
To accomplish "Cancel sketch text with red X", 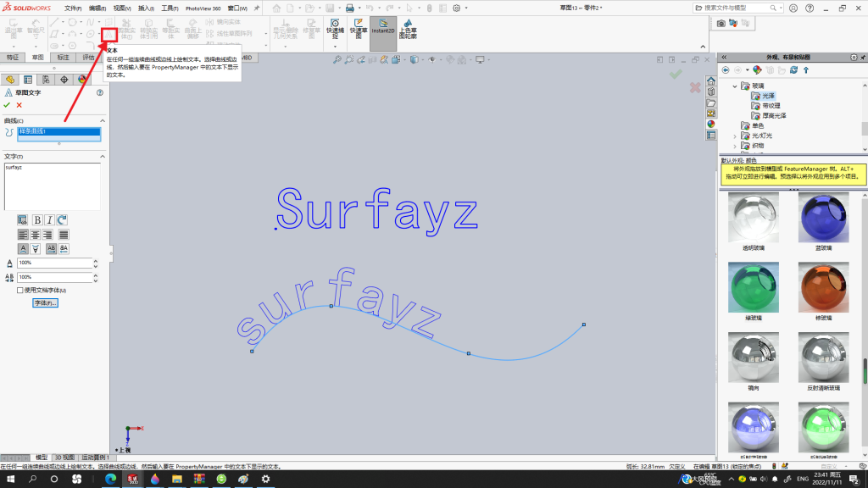I will tap(19, 105).
